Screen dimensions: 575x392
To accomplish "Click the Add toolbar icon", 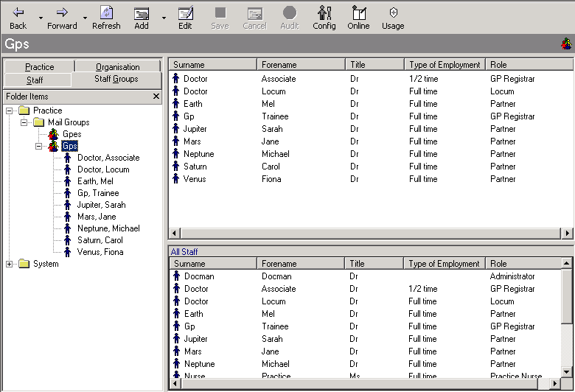I will click(142, 13).
